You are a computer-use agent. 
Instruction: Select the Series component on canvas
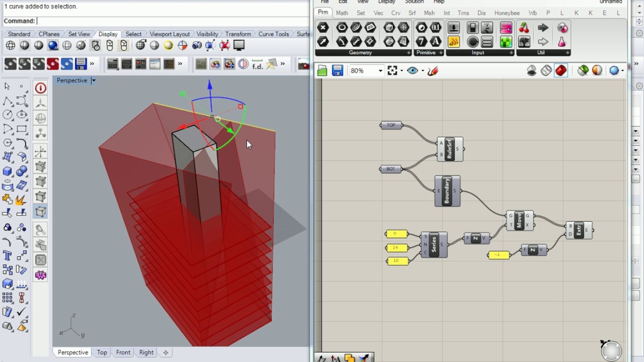pyautogui.click(x=434, y=245)
